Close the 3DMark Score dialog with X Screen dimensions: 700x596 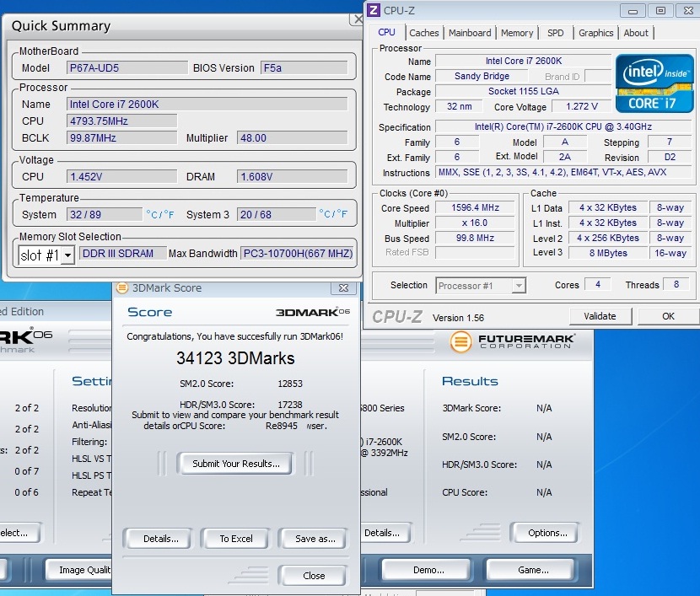click(x=343, y=288)
